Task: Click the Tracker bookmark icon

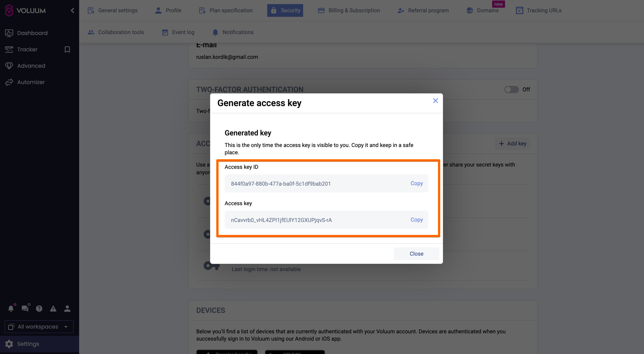Action: coord(67,49)
